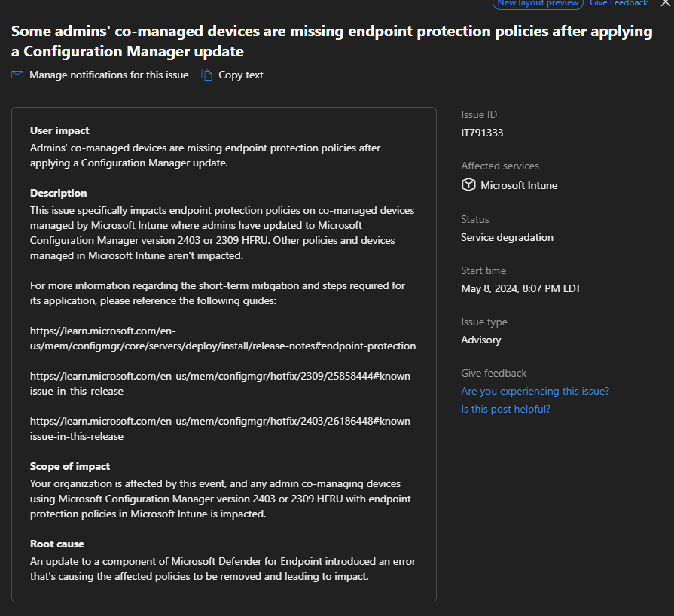This screenshot has height=616, width=674.
Task: Select issue ID IT791333
Action: point(482,133)
